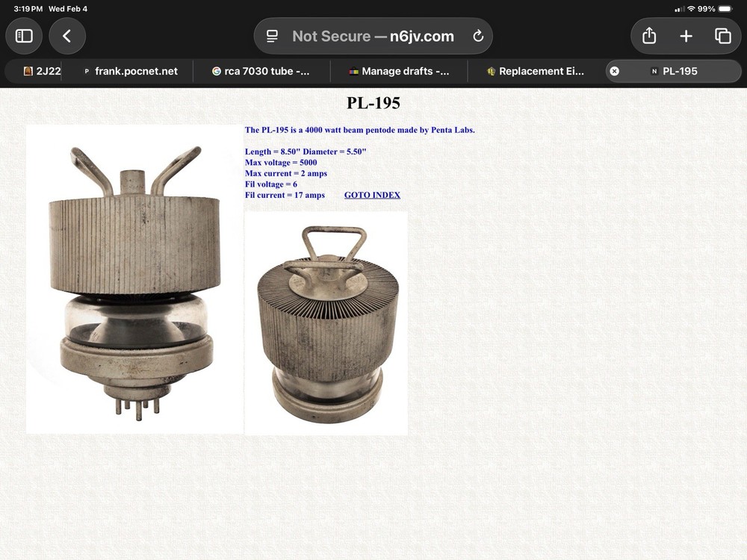Tap the battery indicator in status bar
This screenshot has width=747, height=560.
[x=725, y=9]
